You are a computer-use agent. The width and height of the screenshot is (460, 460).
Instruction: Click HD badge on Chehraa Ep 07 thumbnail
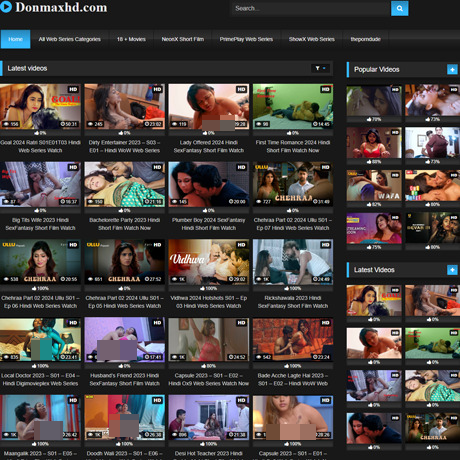[x=325, y=167]
